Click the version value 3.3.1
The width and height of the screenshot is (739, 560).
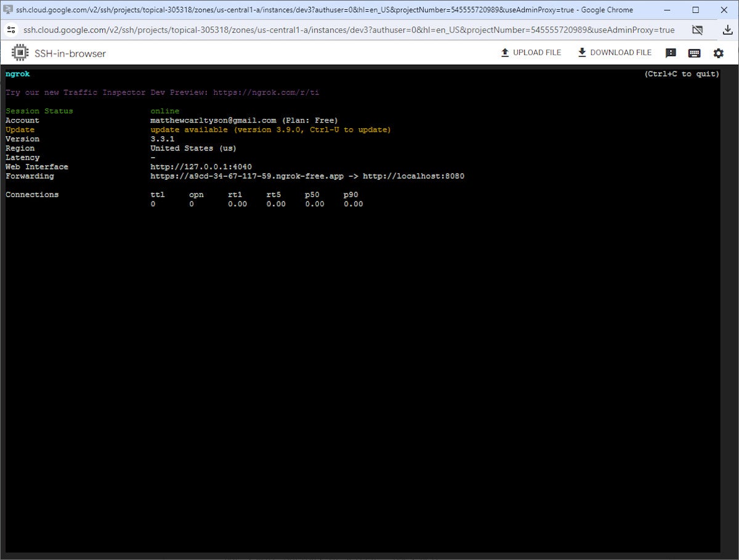163,139
